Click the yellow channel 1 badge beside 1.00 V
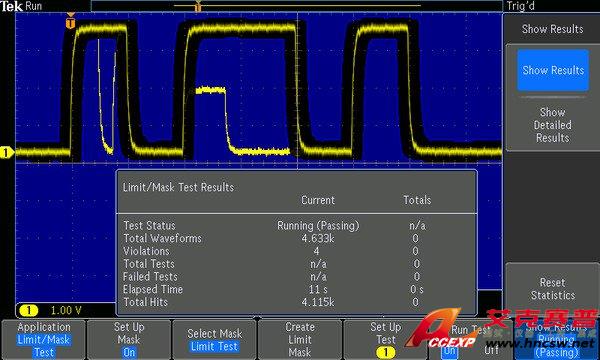600x360 pixels. point(29,310)
